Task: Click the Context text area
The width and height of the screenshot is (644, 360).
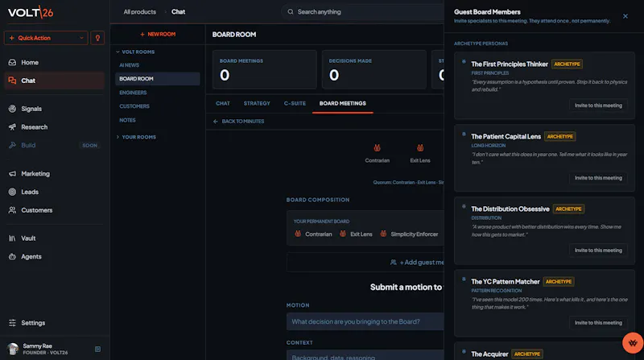Action: pos(365,355)
